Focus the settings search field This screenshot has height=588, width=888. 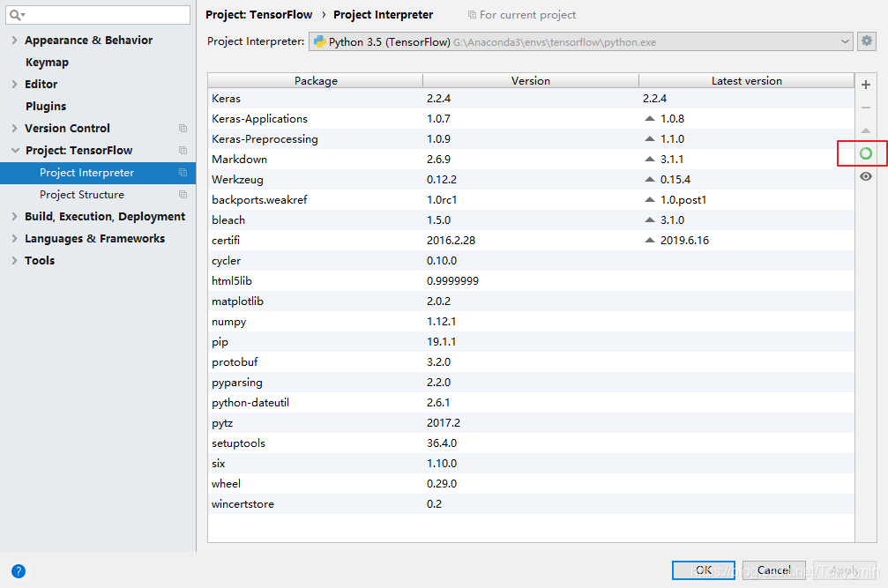click(x=97, y=15)
